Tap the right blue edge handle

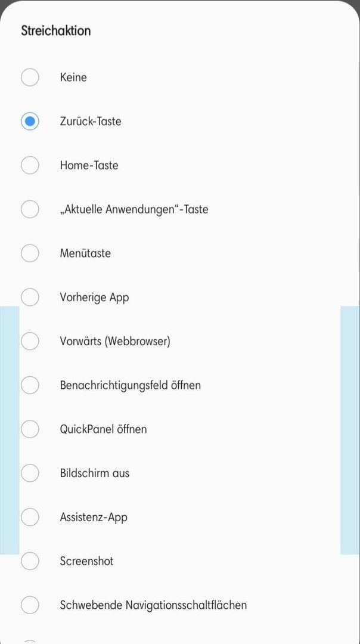coord(350,430)
